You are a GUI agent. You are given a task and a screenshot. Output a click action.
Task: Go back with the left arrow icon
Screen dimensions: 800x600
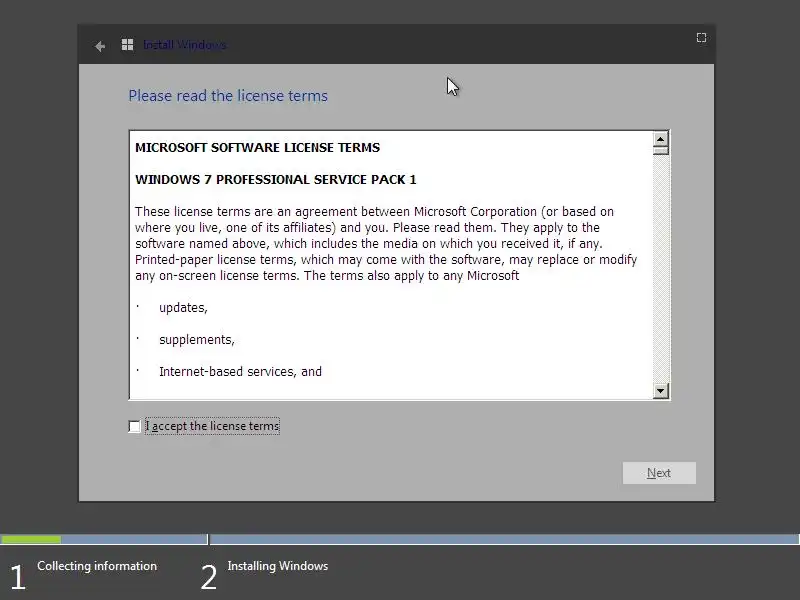click(100, 46)
